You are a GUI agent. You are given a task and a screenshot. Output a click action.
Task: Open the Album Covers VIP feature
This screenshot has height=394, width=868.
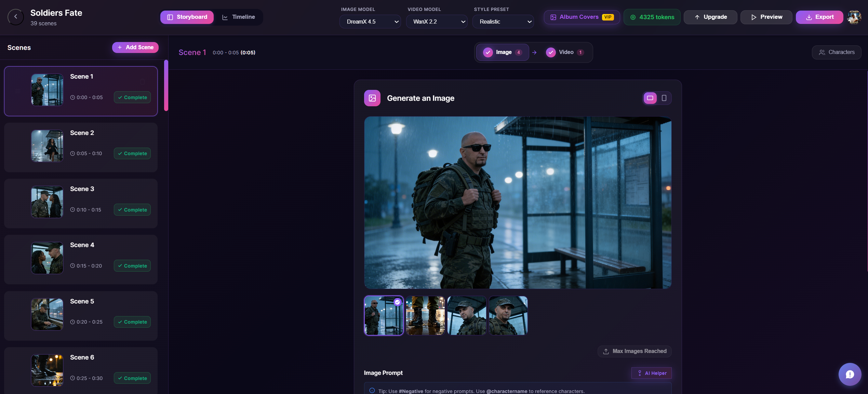pyautogui.click(x=581, y=17)
